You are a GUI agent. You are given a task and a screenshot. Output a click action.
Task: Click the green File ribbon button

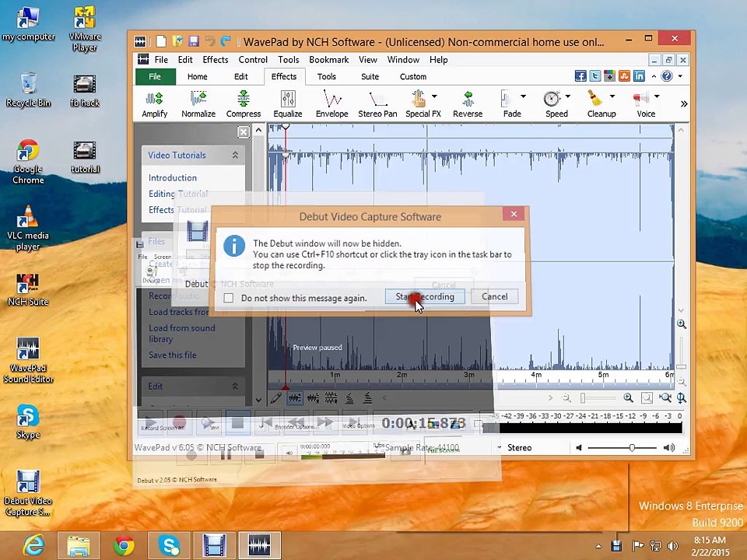(x=156, y=77)
